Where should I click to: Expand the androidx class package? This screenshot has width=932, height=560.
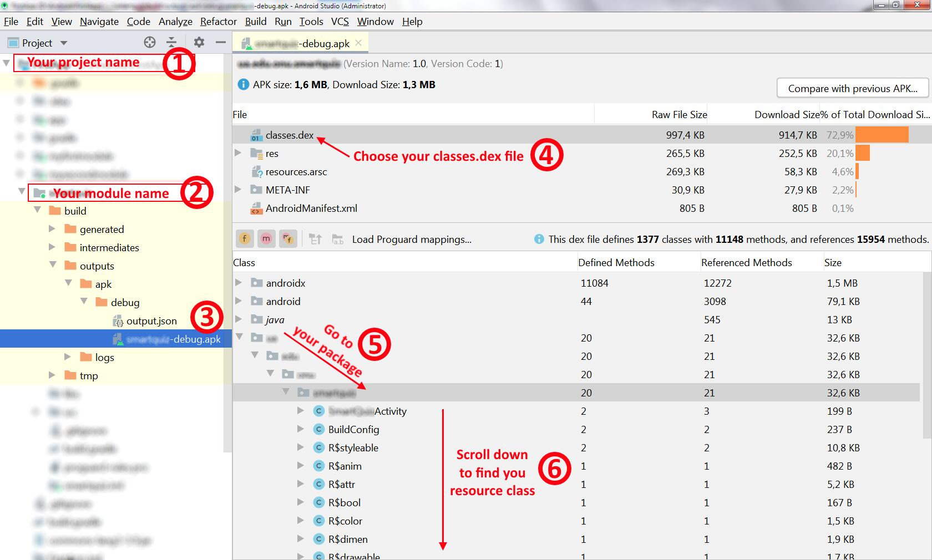[x=239, y=283]
